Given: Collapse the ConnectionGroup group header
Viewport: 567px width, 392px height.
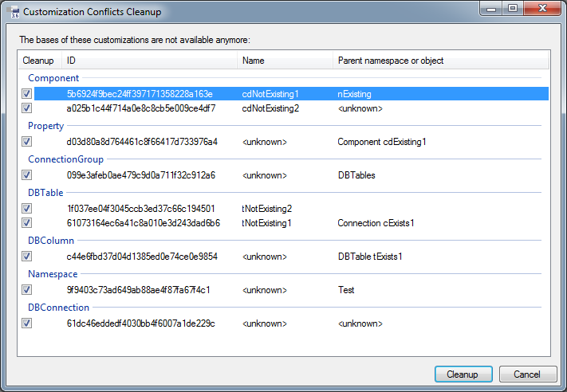Looking at the screenshot, I should coord(66,159).
